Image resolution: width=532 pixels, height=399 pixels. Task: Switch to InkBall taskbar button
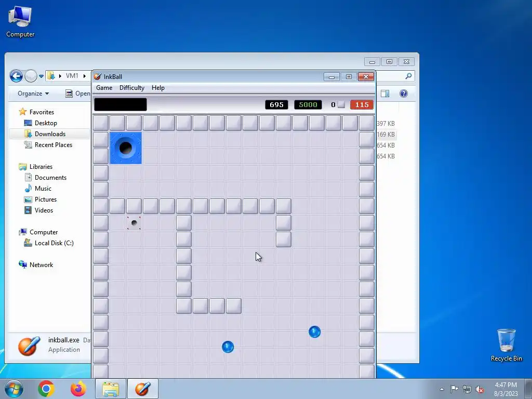tap(143, 389)
